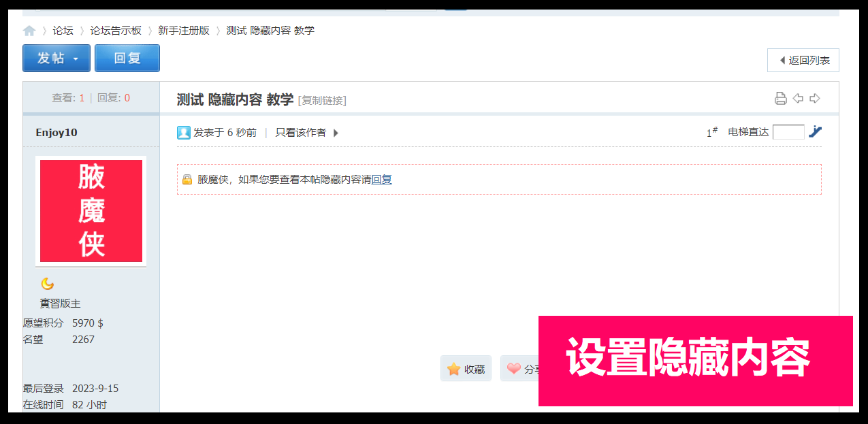Go to previous thread with left arrow
The width and height of the screenshot is (868, 424).
[x=798, y=99]
